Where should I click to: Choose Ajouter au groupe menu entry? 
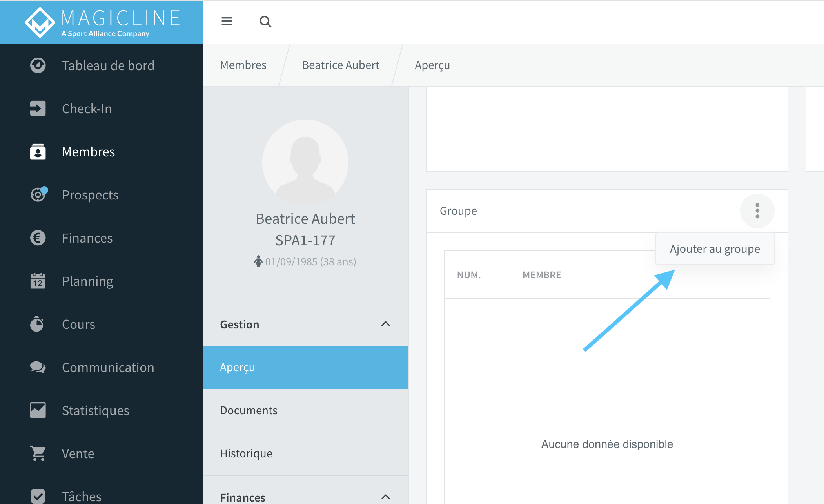(x=715, y=249)
